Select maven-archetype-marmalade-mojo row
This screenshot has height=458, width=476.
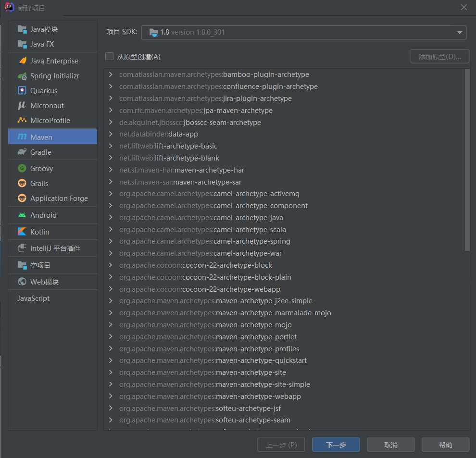[285, 312]
